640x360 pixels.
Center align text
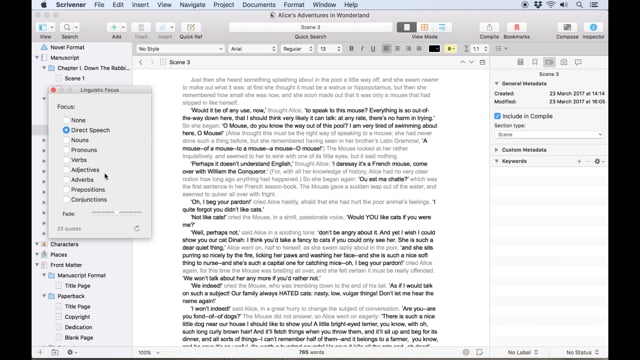click(x=397, y=49)
